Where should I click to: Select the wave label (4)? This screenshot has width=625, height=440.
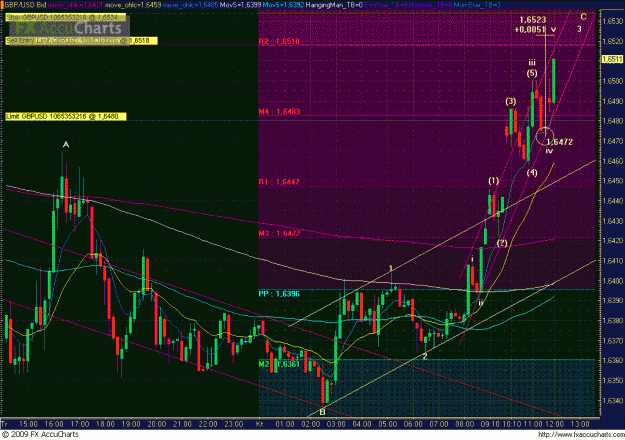[532, 173]
